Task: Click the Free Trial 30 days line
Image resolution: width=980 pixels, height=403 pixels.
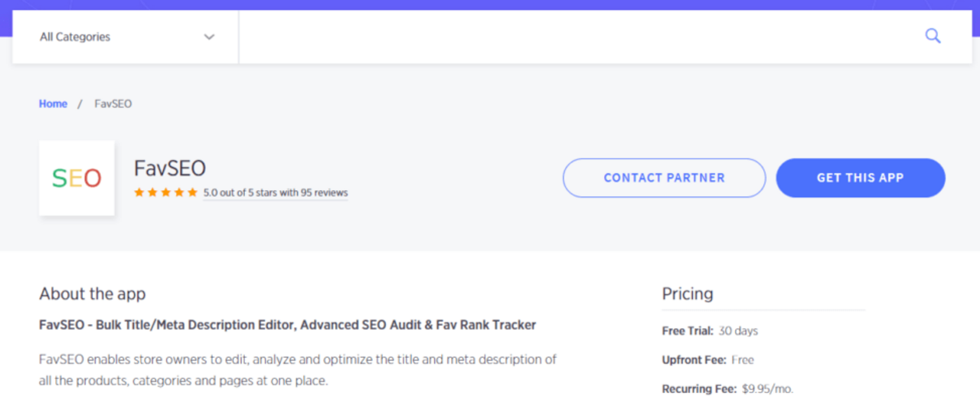Action: point(710,331)
